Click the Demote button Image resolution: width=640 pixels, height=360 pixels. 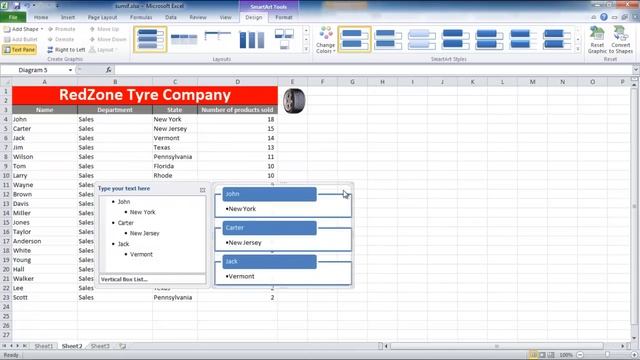click(x=61, y=39)
